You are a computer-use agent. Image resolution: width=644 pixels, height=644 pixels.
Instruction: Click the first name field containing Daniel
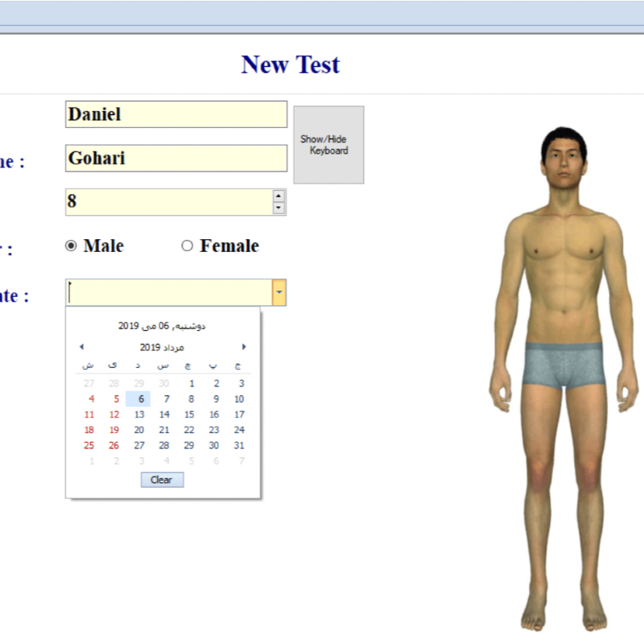pyautogui.click(x=175, y=114)
